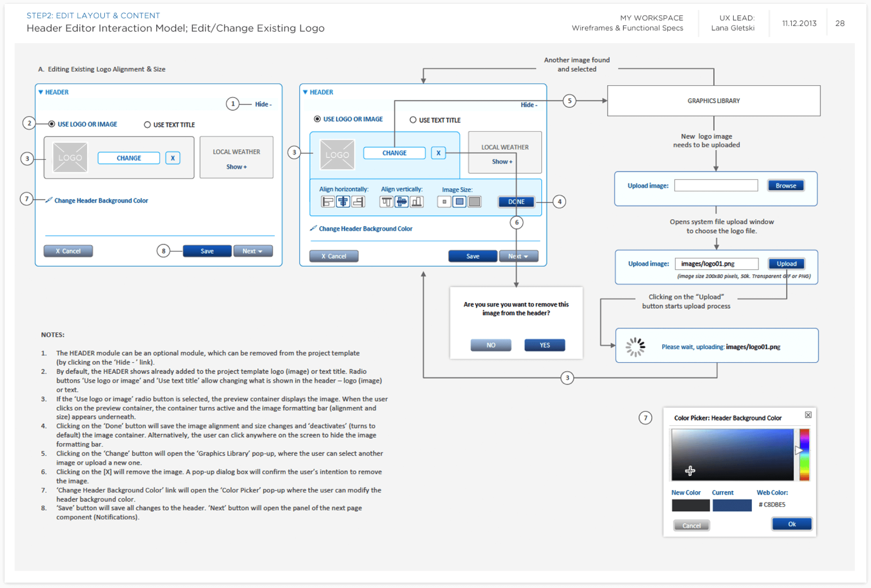
Task: Open Next dropdown in left panel
Action: tap(253, 251)
